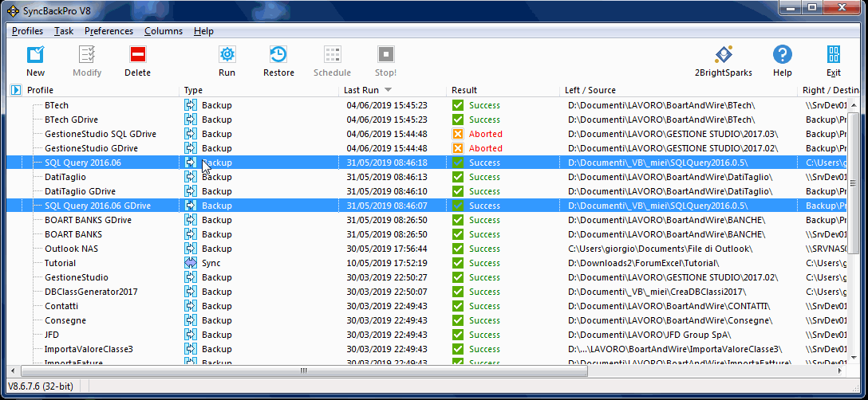This screenshot has height=400, width=868.
Task: Click the orange Aborted icon for GestioneStudio GDrive
Action: pos(457,148)
